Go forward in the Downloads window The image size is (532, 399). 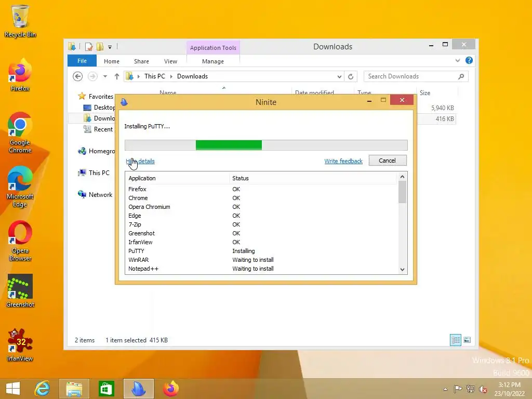click(92, 76)
